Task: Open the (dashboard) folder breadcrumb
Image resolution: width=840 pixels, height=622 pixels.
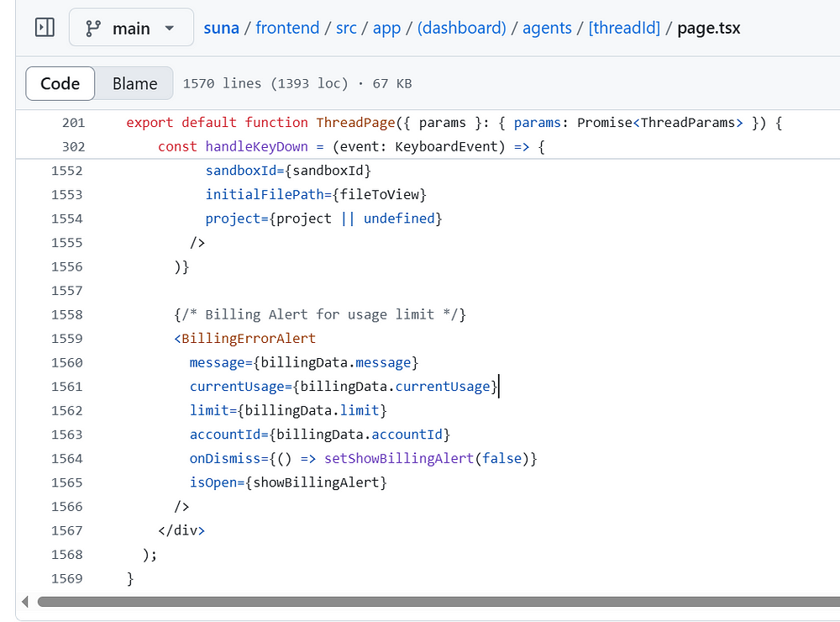Action: coord(461,28)
